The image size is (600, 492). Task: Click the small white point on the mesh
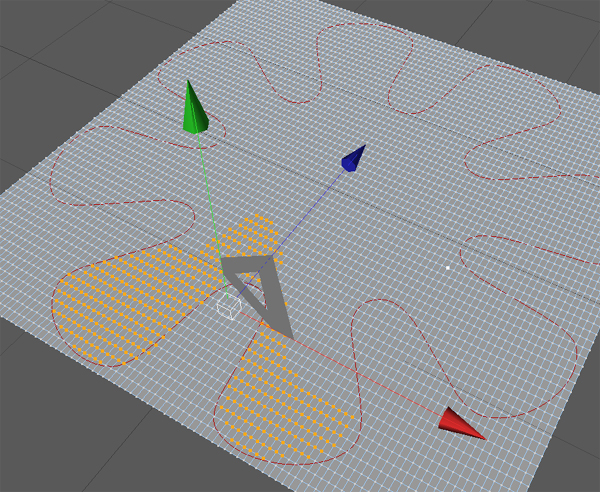(448, 268)
